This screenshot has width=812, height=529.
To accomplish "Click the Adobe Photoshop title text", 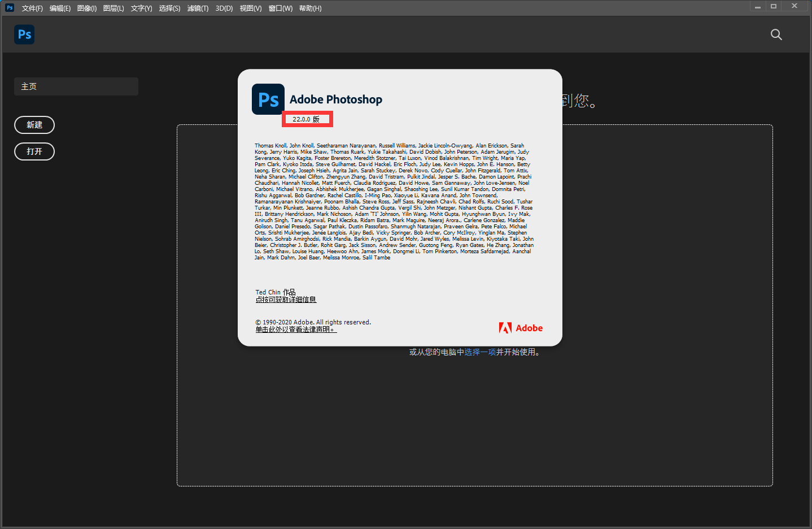I will click(336, 99).
